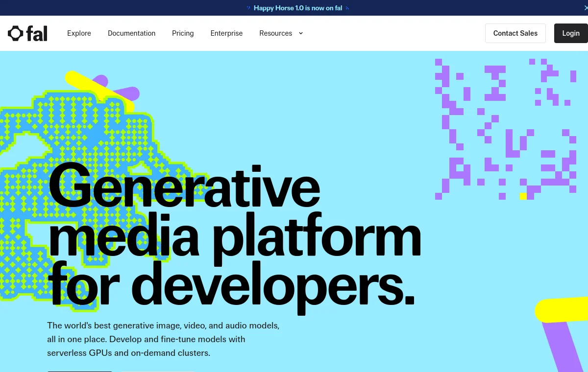Click the yellow bar atop the blue blob
Viewport: 588px width, 372px height.
pyautogui.click(x=99, y=91)
